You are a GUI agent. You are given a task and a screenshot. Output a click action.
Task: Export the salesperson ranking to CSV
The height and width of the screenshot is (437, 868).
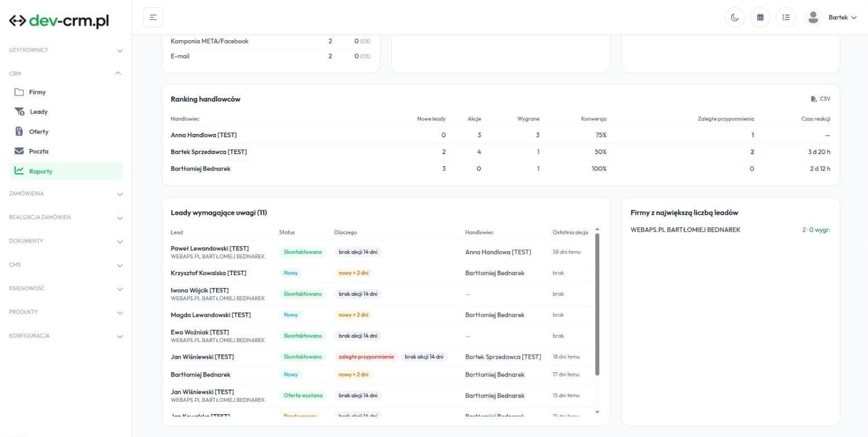coord(821,99)
